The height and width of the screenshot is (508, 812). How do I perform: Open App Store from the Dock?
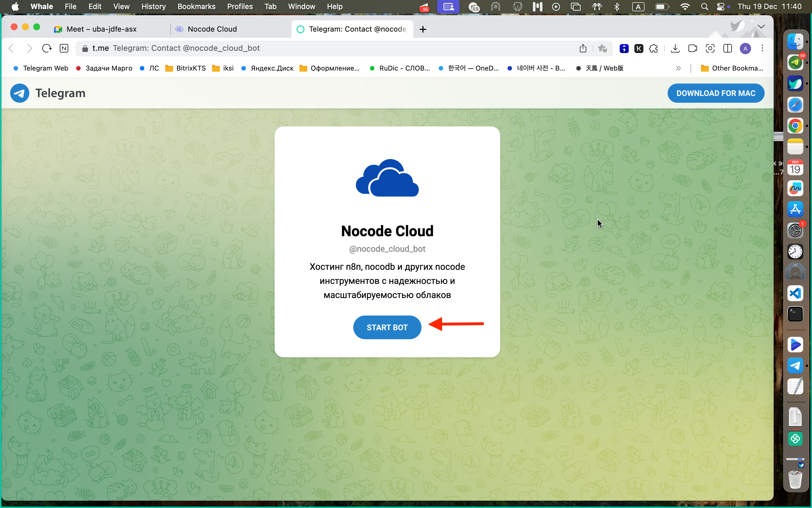pyautogui.click(x=795, y=209)
